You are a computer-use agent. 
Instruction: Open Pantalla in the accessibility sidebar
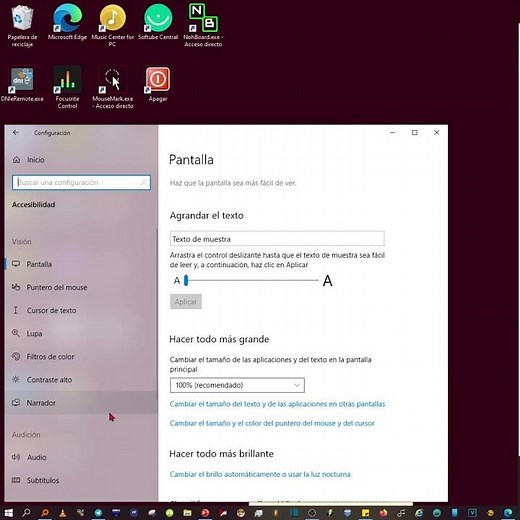[x=81, y=264]
